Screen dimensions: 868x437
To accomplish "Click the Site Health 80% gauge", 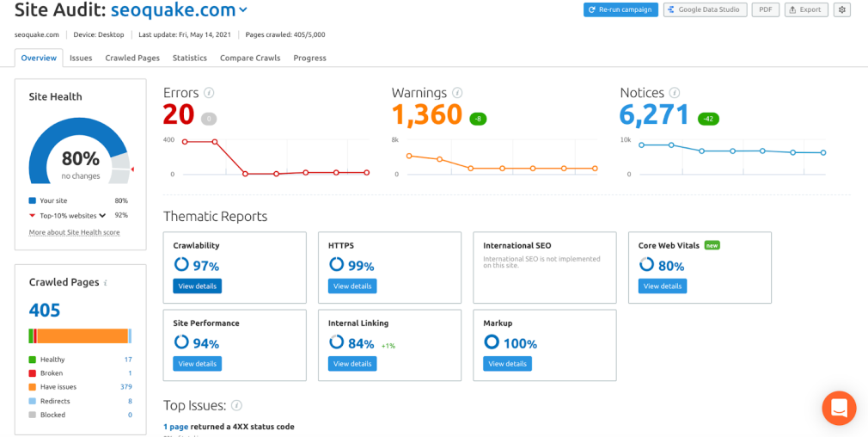I will (x=80, y=159).
